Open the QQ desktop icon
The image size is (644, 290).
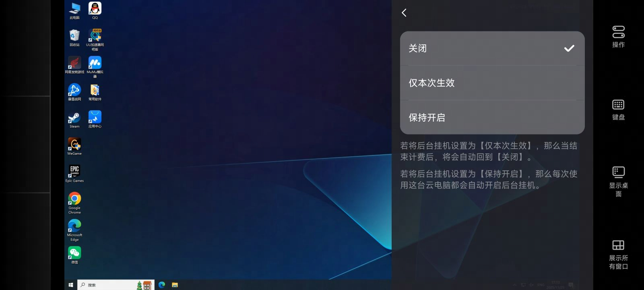click(x=95, y=9)
